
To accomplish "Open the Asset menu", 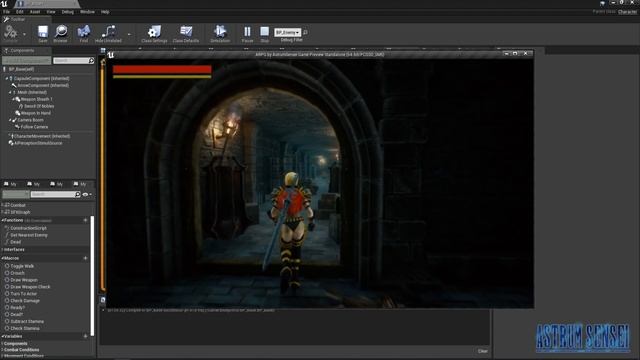I will [35, 12].
